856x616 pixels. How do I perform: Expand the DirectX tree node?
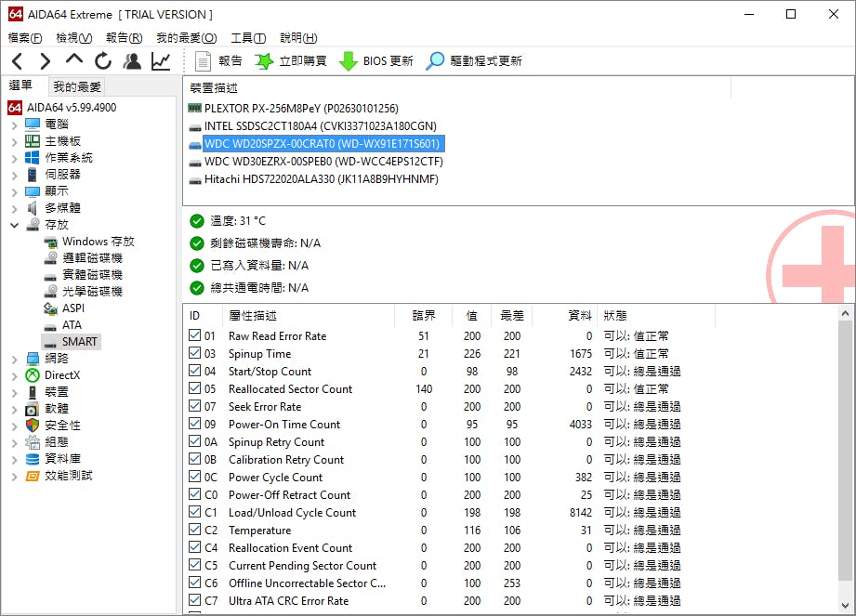[x=14, y=375]
